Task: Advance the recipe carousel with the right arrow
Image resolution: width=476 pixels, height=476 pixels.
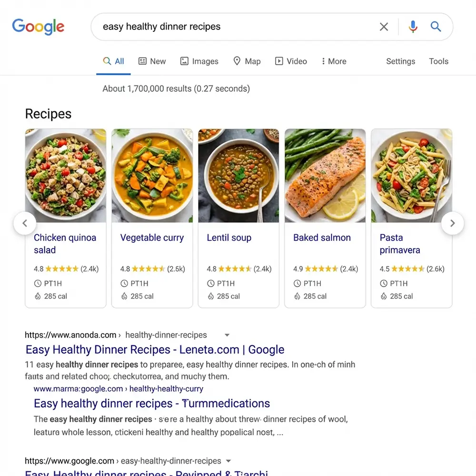Action: [x=452, y=223]
